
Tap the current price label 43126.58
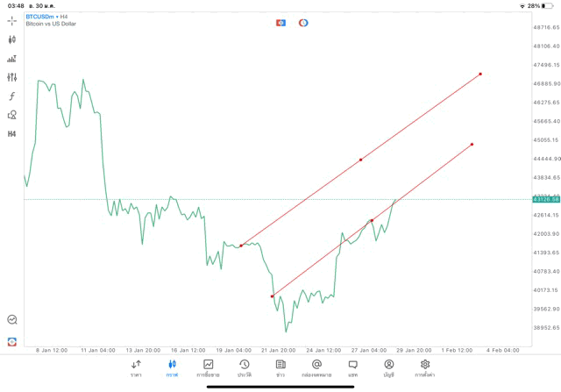click(x=545, y=200)
